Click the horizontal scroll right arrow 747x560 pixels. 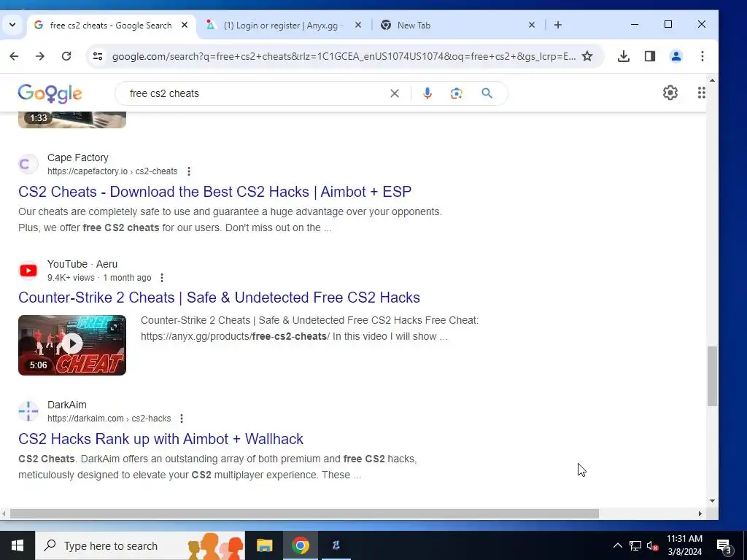[x=700, y=514]
